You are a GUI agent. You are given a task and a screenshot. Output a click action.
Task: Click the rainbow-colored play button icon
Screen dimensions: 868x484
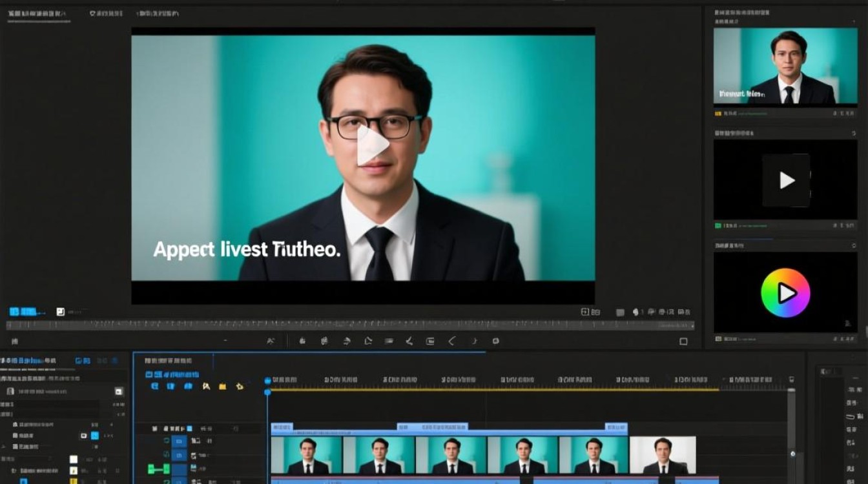(x=785, y=293)
